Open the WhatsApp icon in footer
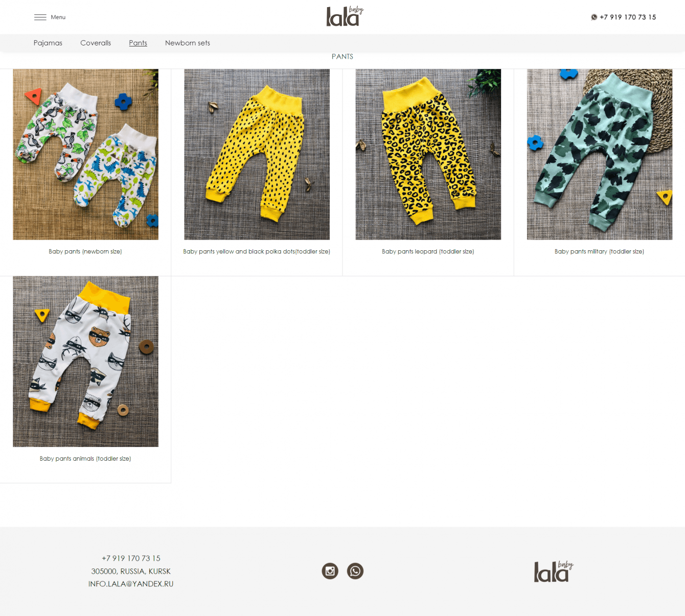This screenshot has height=616, width=685. coord(355,571)
